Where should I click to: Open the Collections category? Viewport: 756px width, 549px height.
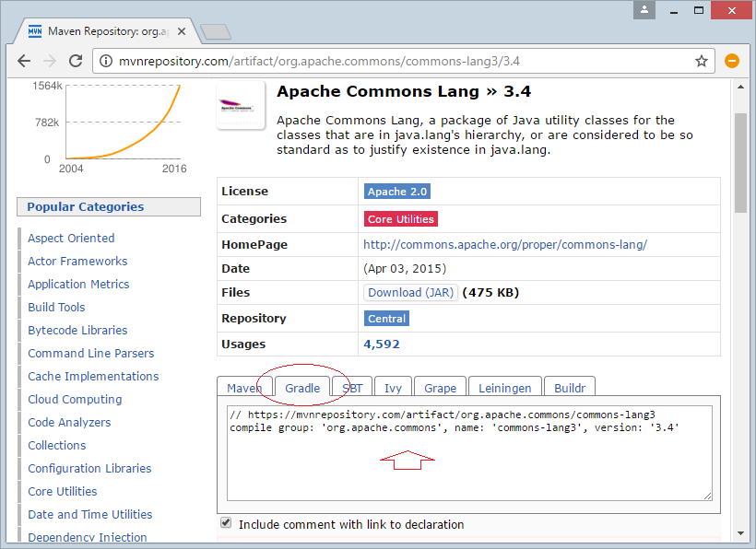coord(57,446)
